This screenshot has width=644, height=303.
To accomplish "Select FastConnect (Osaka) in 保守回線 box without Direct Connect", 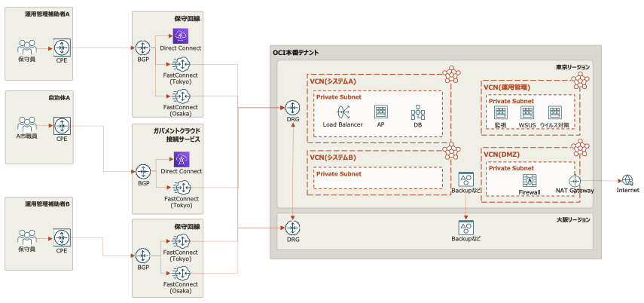I will 181,273.
